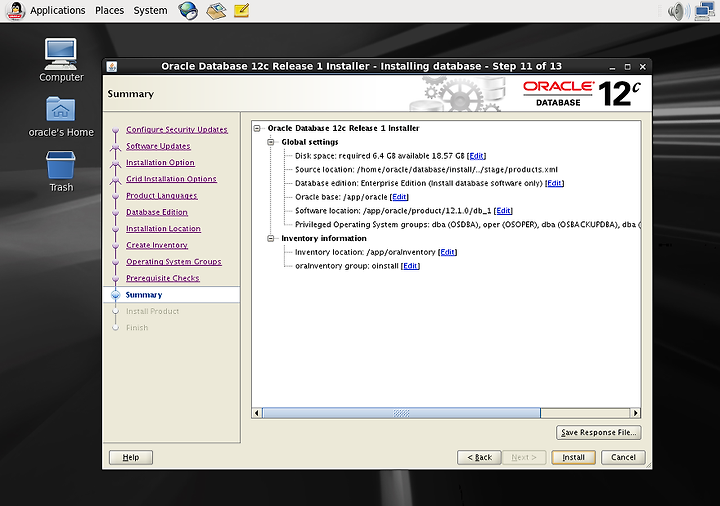Maximize the installer window
The height and width of the screenshot is (506, 720).
coord(627,67)
